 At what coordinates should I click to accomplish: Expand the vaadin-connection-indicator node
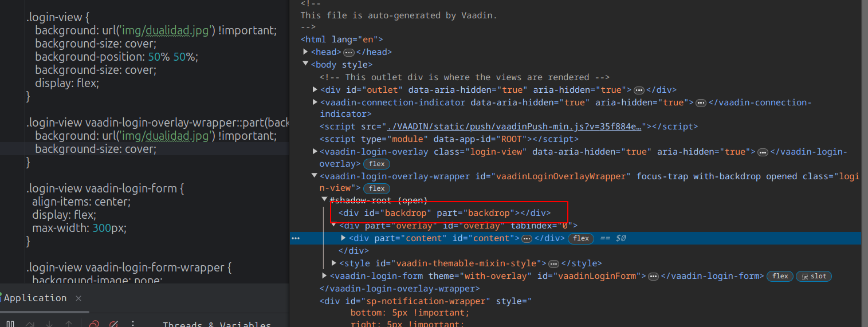(315, 103)
